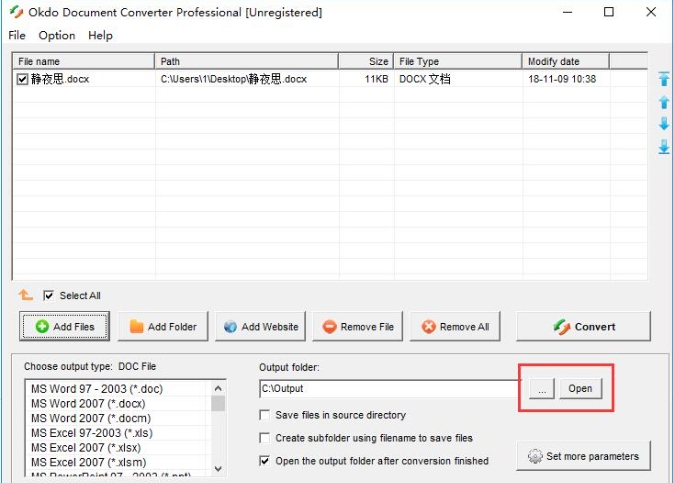Click the Okdo app title bar icon
The height and width of the screenshot is (483, 673).
16,12
